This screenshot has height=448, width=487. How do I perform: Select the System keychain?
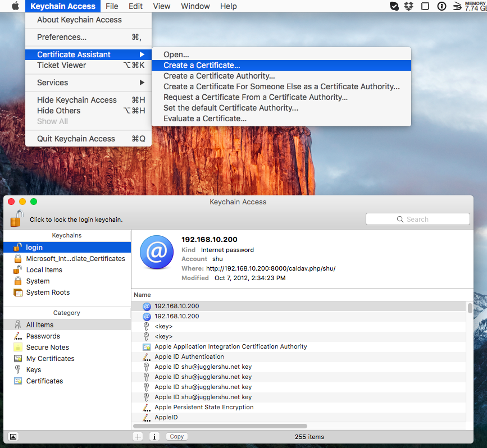67,281
